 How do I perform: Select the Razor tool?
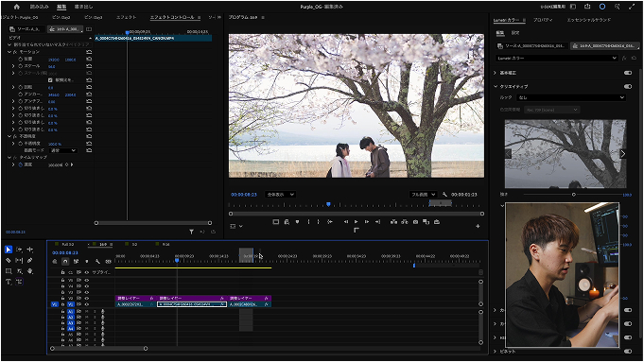(x=9, y=260)
